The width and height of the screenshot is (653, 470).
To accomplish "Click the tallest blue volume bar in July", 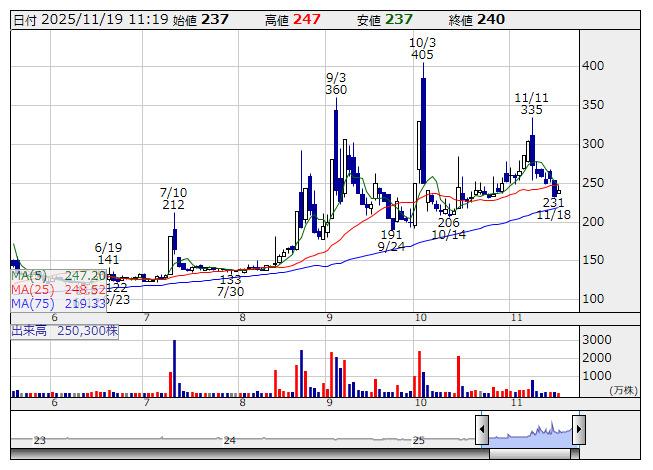I will 175,369.
